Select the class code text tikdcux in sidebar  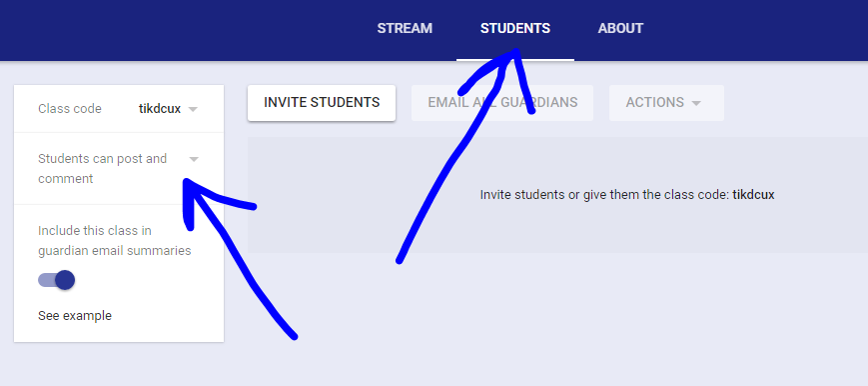point(160,109)
